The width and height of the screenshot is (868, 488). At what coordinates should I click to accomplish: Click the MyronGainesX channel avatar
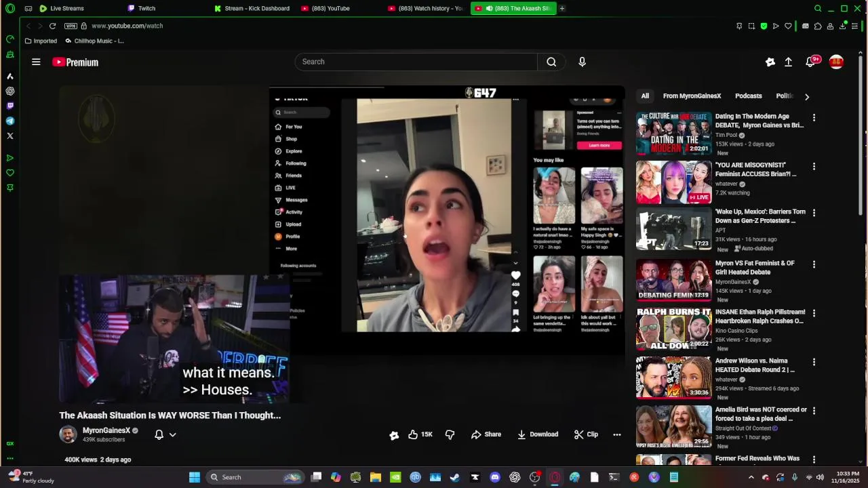[x=68, y=434]
